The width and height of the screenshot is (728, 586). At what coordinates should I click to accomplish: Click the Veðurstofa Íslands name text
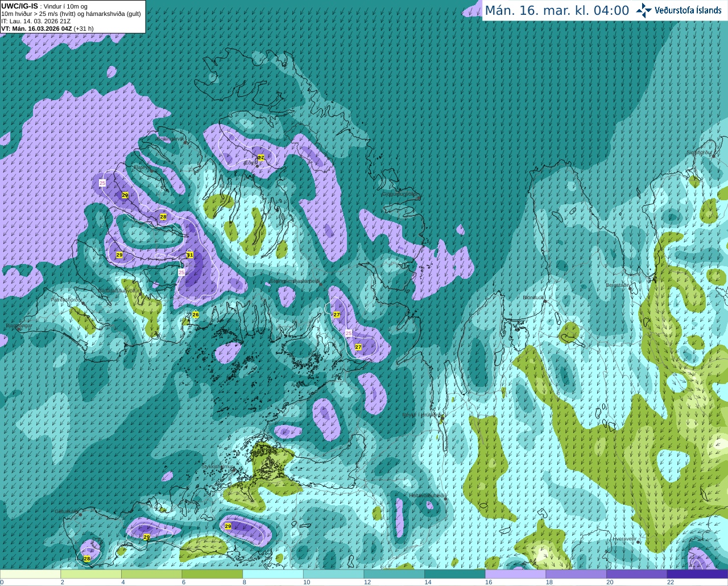coord(688,10)
